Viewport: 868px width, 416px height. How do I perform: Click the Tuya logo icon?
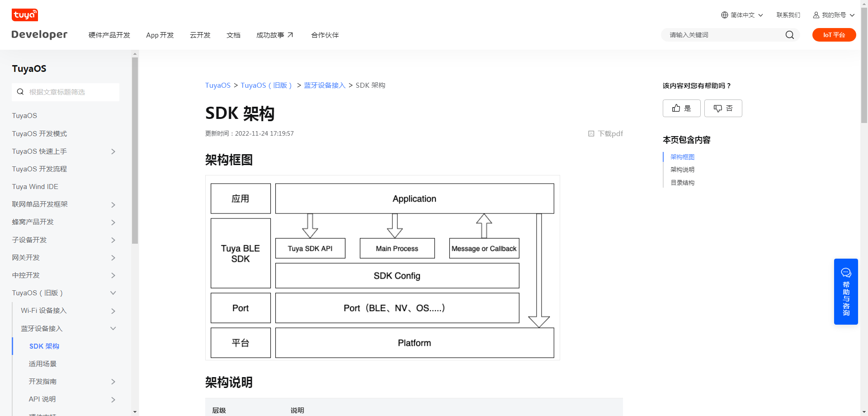[25, 15]
